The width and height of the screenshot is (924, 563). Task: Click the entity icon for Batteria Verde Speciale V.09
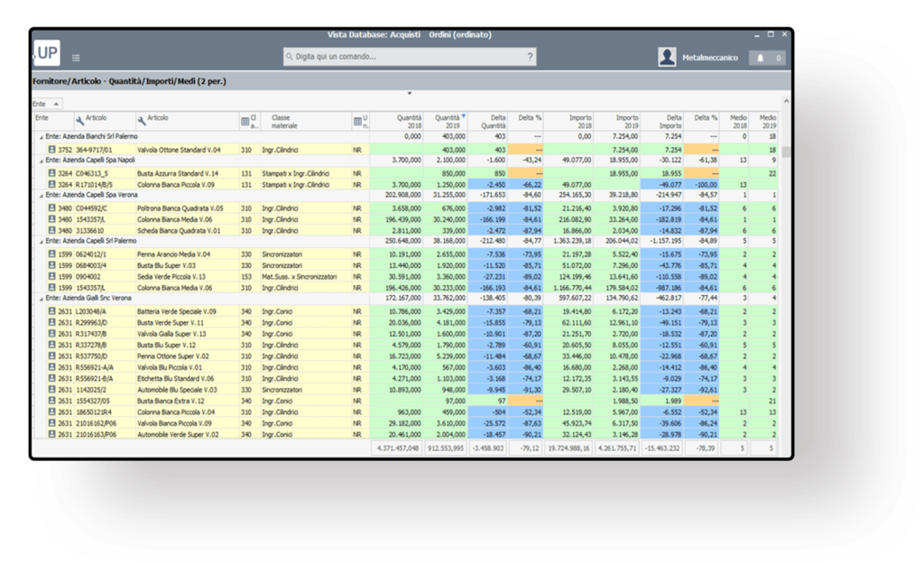(51, 310)
